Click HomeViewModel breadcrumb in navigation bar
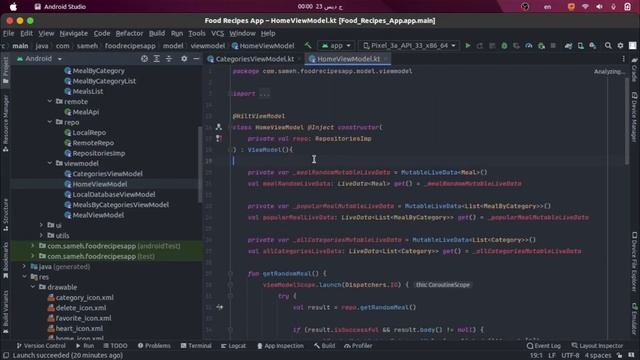 [263, 46]
